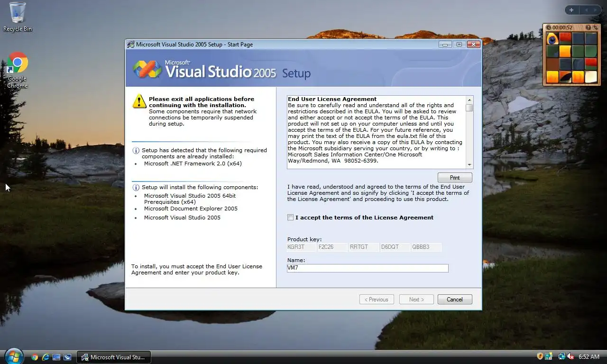Click the info icon beside 'Setup has detected'
The width and height of the screenshot is (607, 364).
[x=136, y=150]
